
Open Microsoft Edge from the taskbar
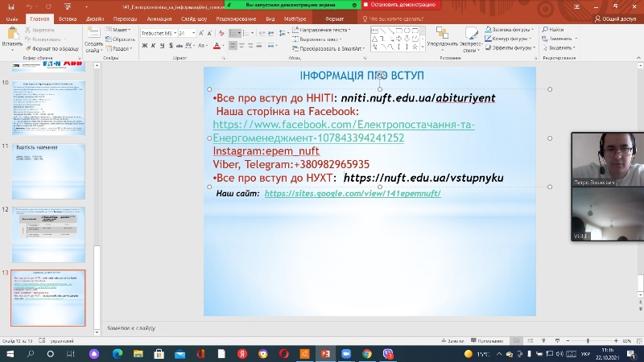pyautogui.click(x=118, y=354)
